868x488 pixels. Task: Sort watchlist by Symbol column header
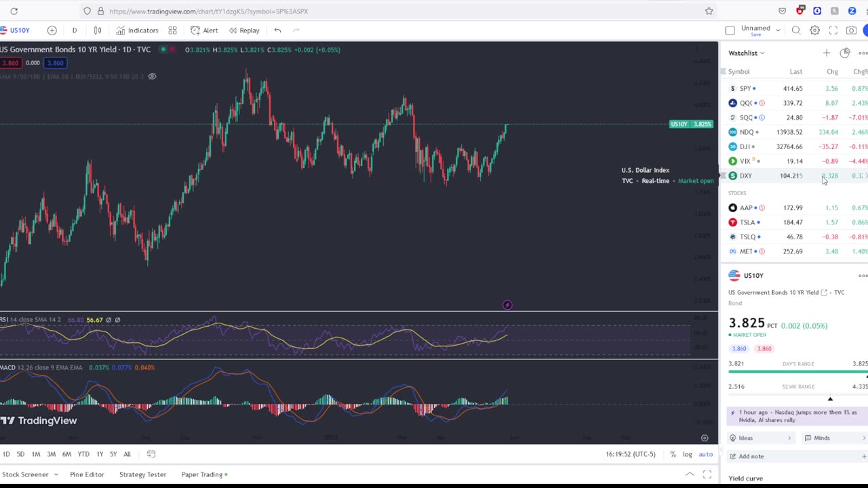[x=738, y=72]
